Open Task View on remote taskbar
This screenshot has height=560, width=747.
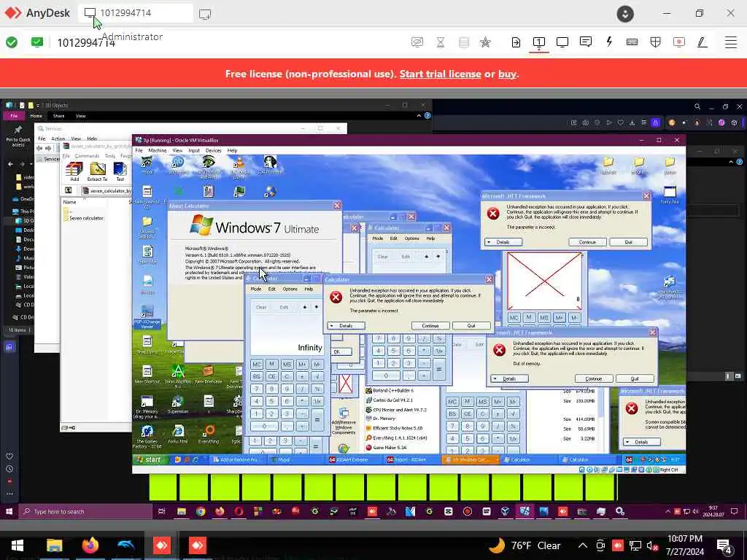(162, 511)
